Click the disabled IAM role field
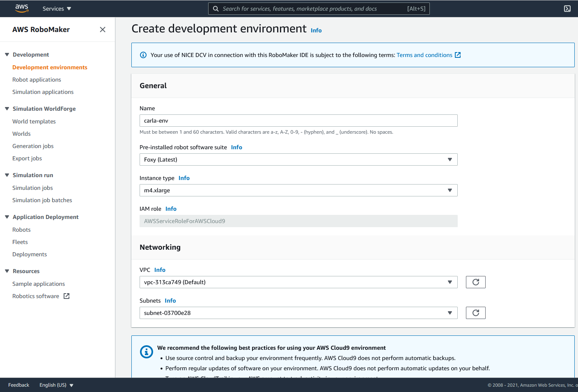 298,221
